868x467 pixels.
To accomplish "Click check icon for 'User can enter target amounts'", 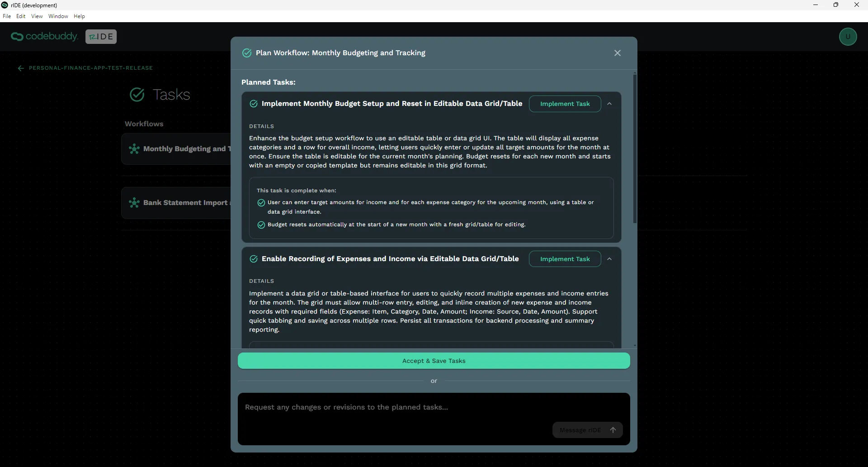I will [261, 203].
